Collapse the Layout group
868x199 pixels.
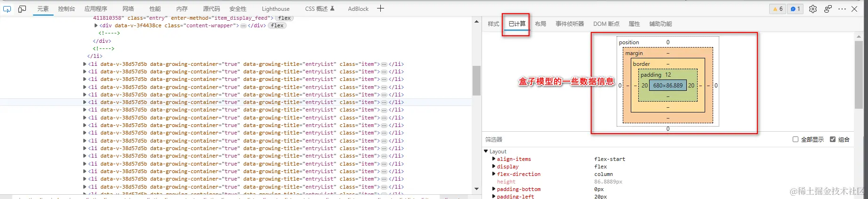[486, 151]
